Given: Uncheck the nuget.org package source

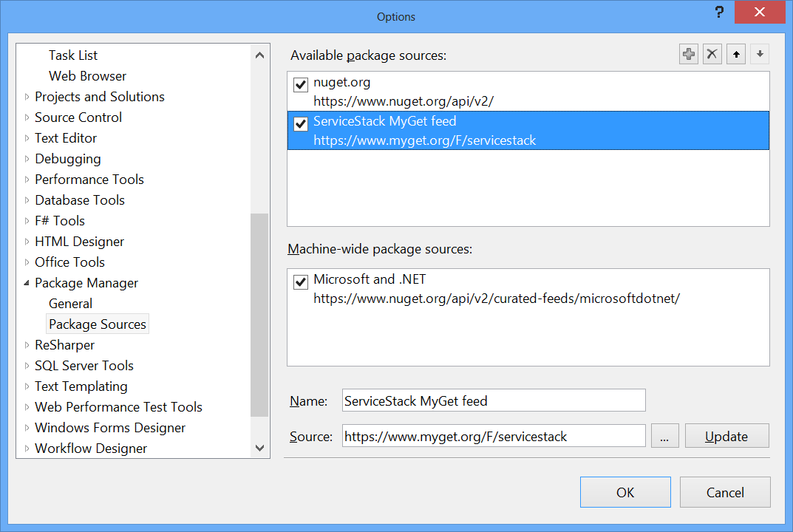Looking at the screenshot, I should click(x=301, y=84).
